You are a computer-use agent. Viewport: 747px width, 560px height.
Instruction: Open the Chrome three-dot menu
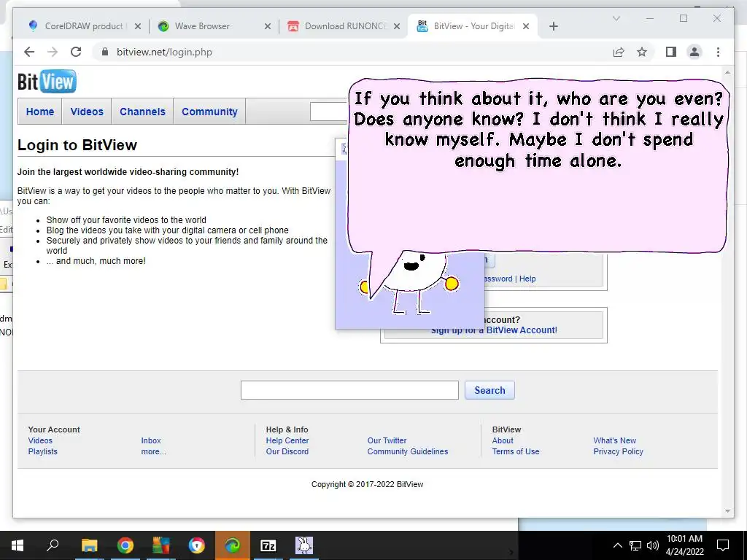click(x=718, y=52)
